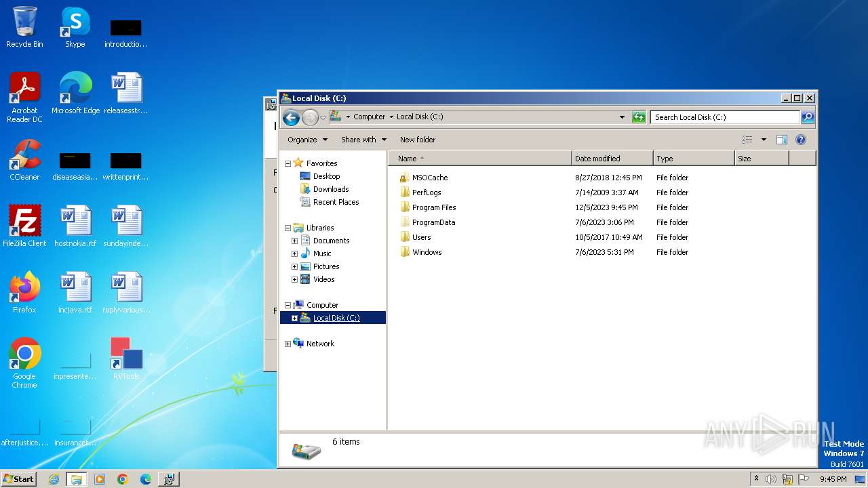Click the Explorer help icon
868x488 pixels.
[801, 140]
